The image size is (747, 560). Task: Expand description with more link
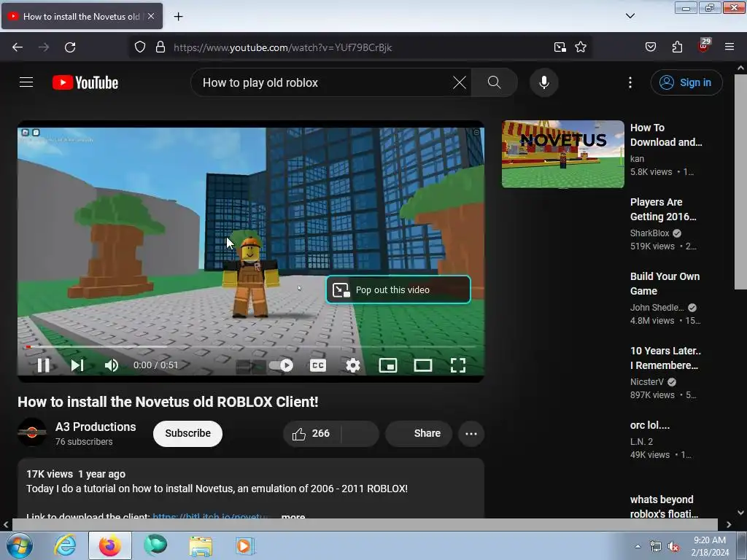click(x=293, y=516)
